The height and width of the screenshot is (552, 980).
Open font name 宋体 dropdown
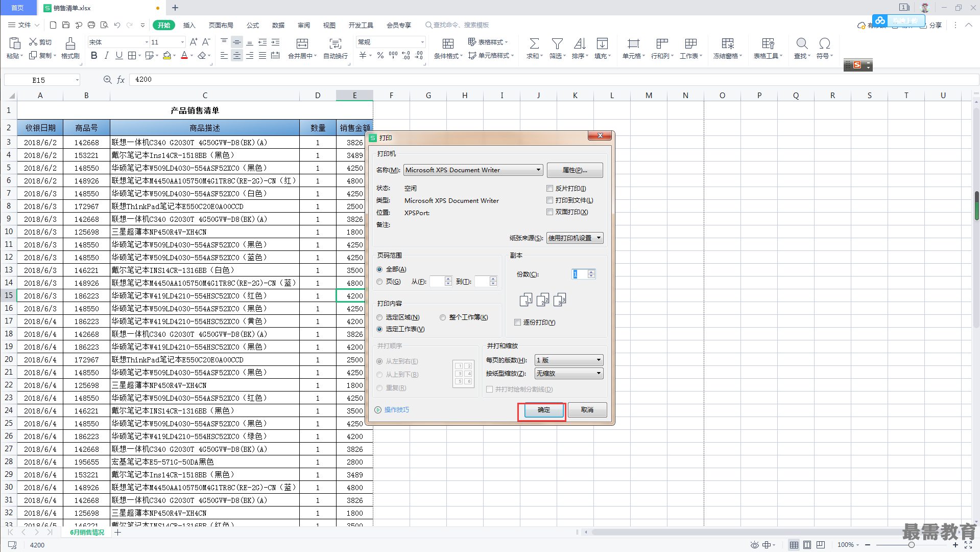[x=147, y=42]
